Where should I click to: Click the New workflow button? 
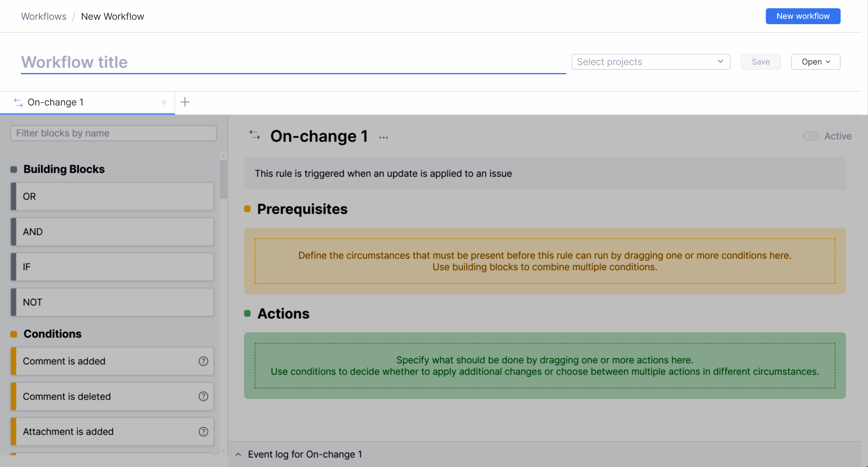(803, 16)
